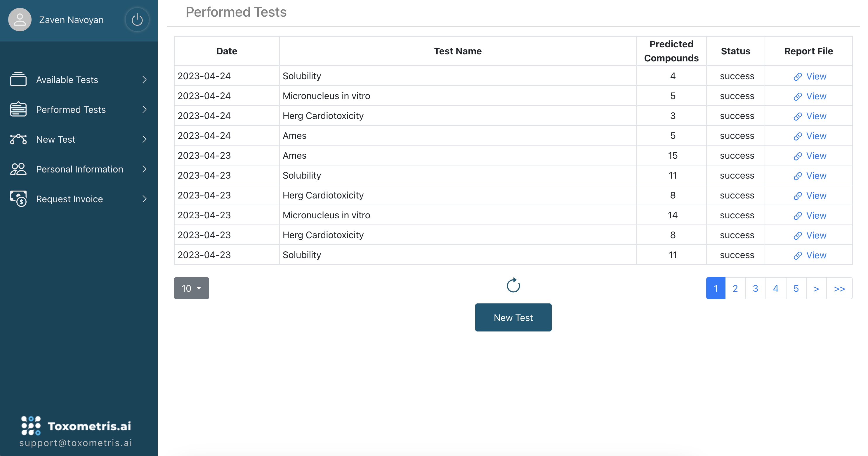The image size is (868, 456).
Task: Click the Test Name column header
Action: (458, 51)
